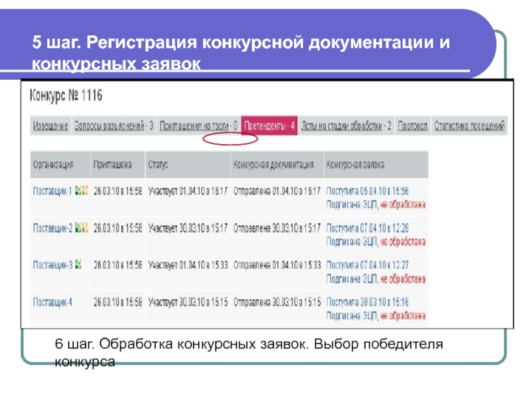
Task: Open the Поставщик-2 organization link
Action: click(x=53, y=228)
